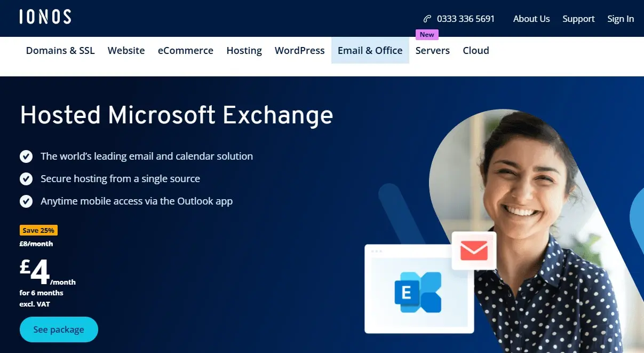644x353 pixels.
Task: Switch to the WordPress section
Action: 299,50
